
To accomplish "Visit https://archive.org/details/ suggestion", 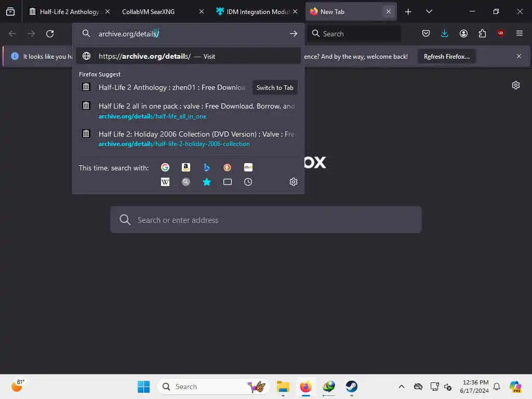I will pyautogui.click(x=188, y=56).
